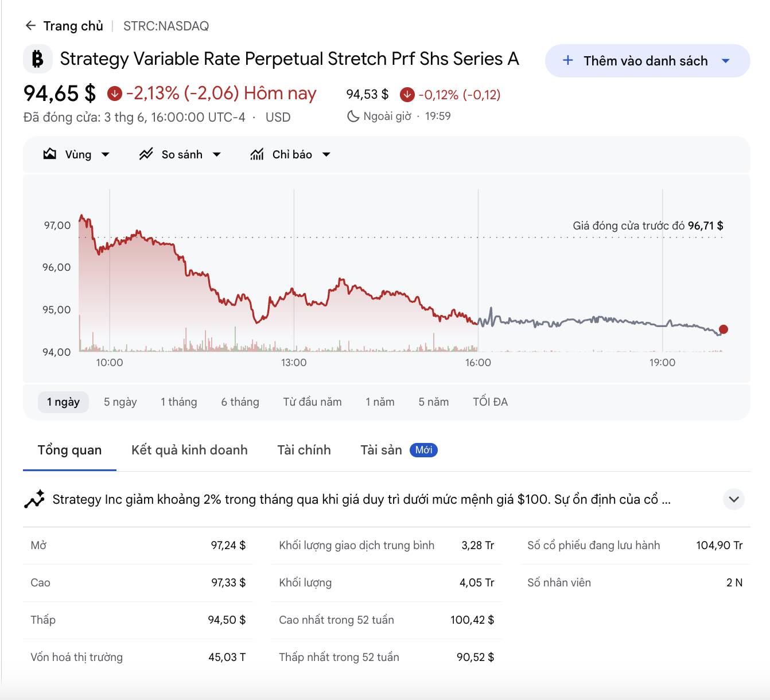Click the Vùng chart type icon
This screenshot has width=770, height=700.
(50, 154)
